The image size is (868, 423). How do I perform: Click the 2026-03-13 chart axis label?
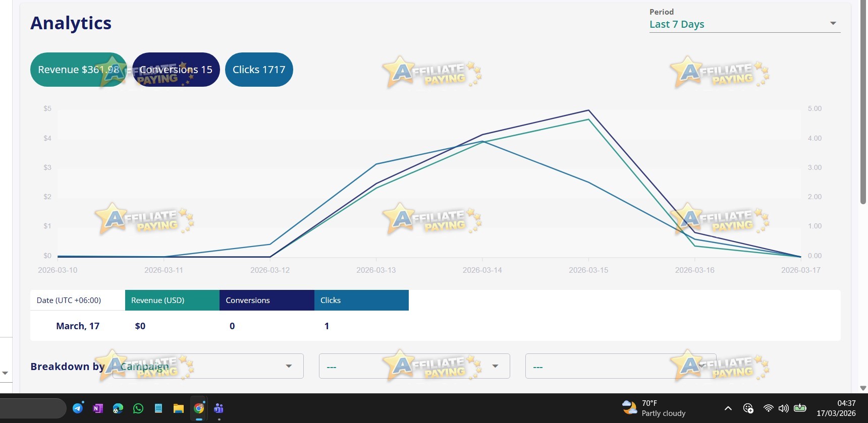point(376,270)
